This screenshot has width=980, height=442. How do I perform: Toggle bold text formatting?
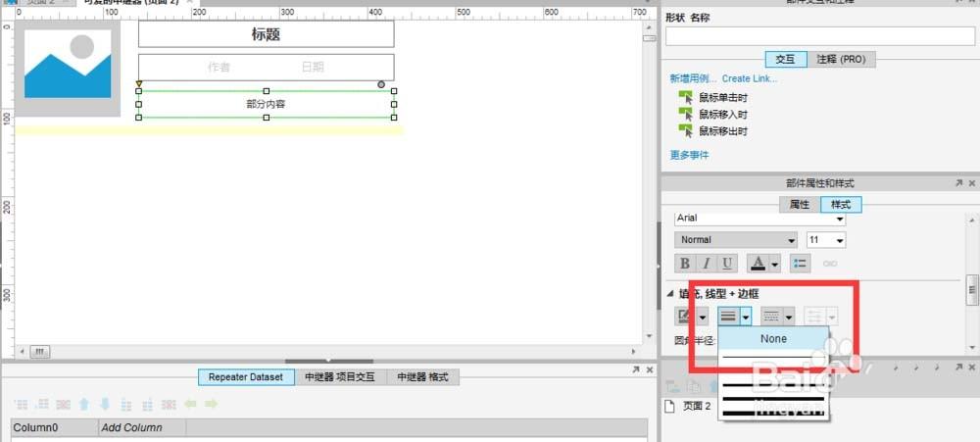684,264
